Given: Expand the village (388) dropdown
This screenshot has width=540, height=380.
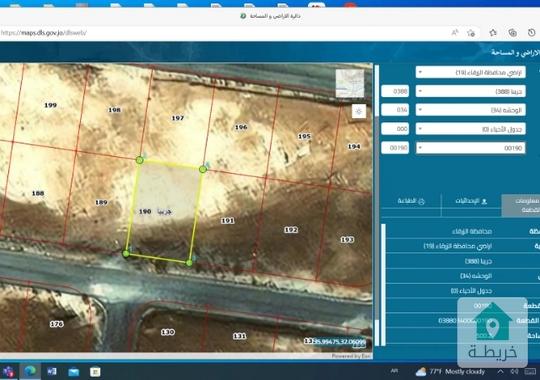Looking at the screenshot, I should coord(470,91).
